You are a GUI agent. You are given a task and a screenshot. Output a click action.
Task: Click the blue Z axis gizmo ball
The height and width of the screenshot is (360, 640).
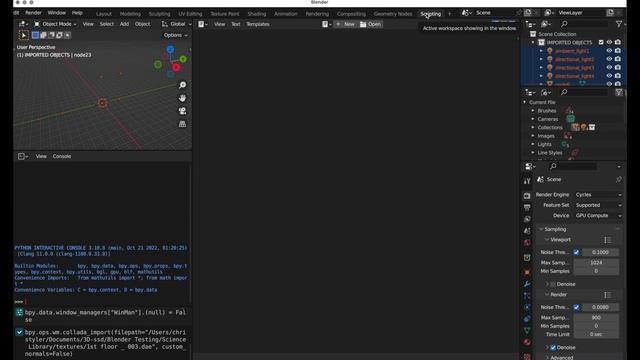click(x=170, y=49)
